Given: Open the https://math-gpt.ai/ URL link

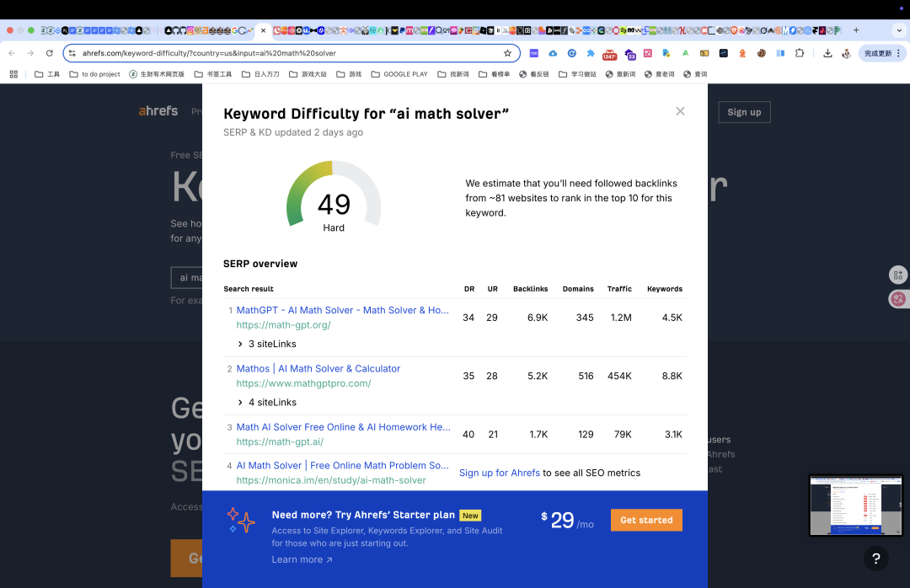Looking at the screenshot, I should (x=280, y=441).
